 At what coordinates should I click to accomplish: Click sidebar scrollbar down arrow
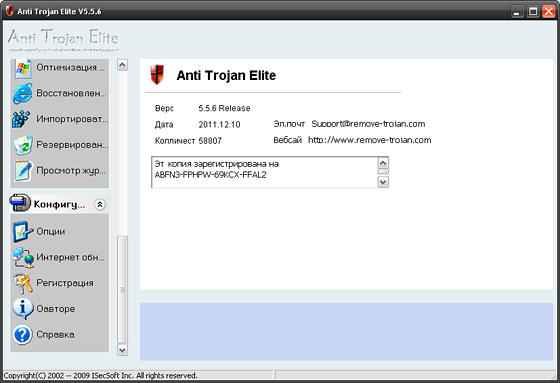pyautogui.click(x=122, y=350)
